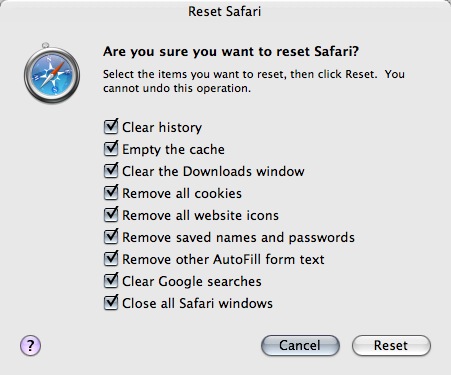The image size is (451, 375).
Task: Cancel the Safari reset dialog
Action: [x=300, y=345]
